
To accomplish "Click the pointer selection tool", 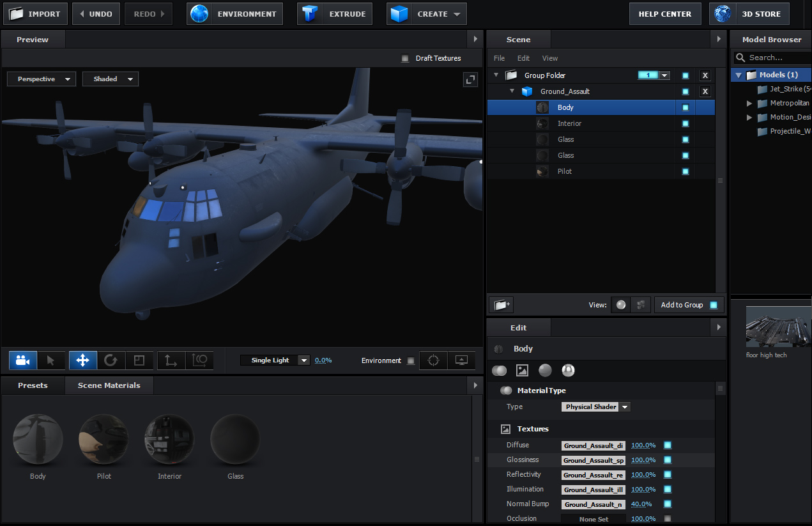I will click(51, 360).
